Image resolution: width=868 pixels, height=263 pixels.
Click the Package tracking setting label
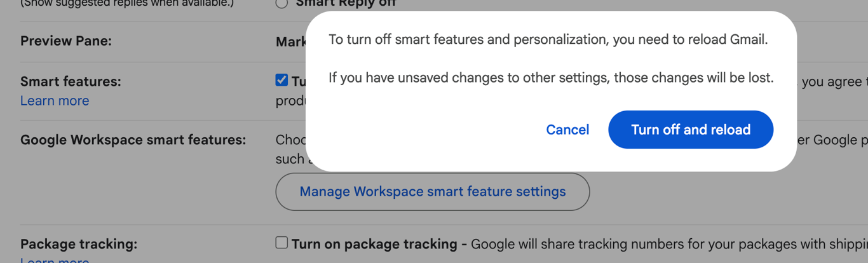coord(79,244)
